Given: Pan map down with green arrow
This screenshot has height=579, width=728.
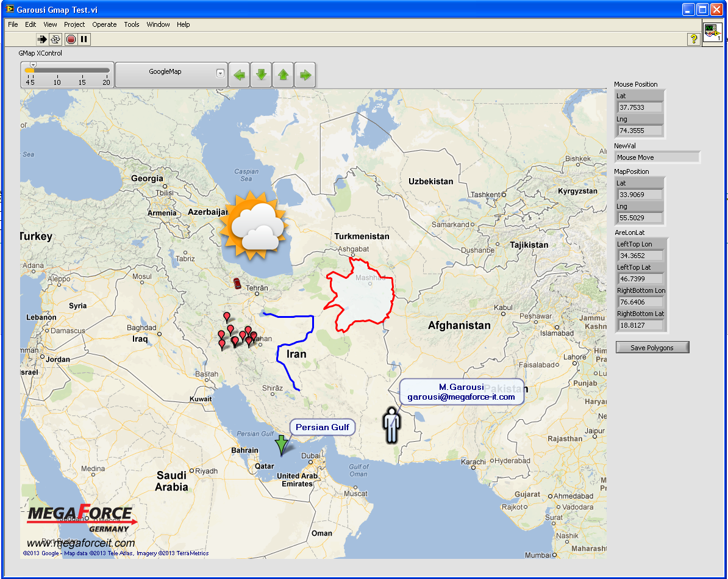Looking at the screenshot, I should (x=261, y=75).
